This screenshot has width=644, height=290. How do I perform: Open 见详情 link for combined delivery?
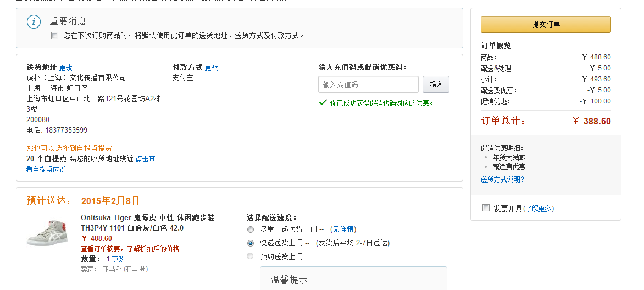point(343,229)
